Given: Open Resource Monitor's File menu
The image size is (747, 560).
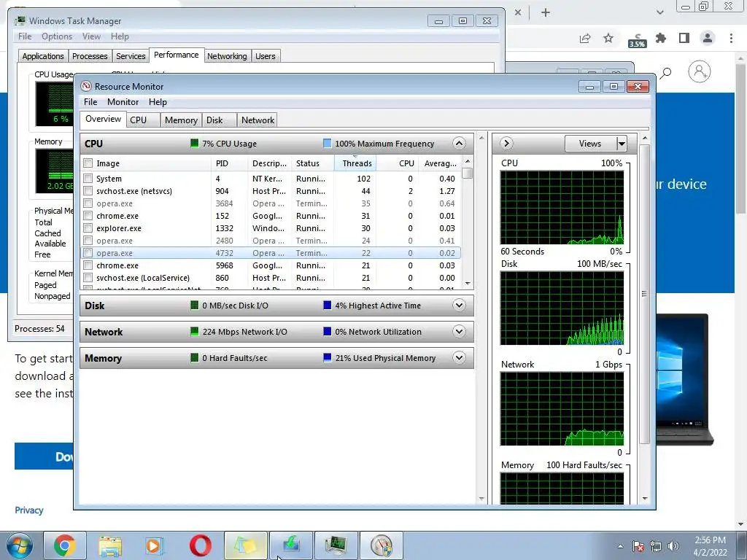Looking at the screenshot, I should pyautogui.click(x=90, y=102).
